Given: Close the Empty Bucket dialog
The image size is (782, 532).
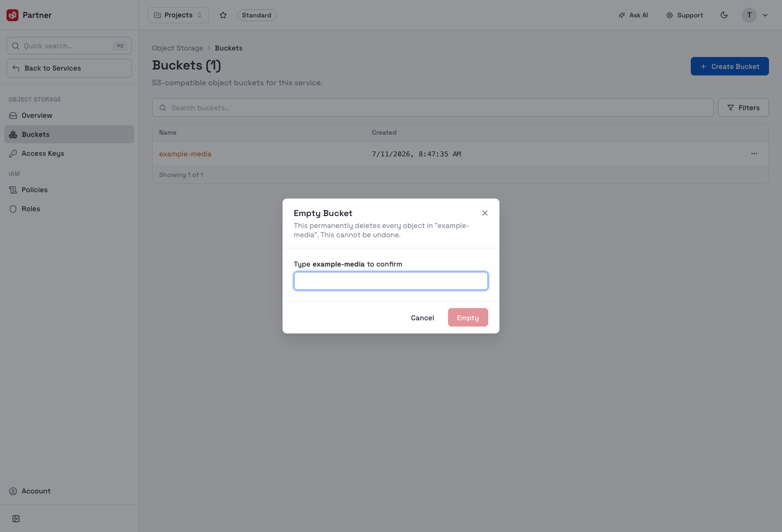Looking at the screenshot, I should (x=485, y=213).
